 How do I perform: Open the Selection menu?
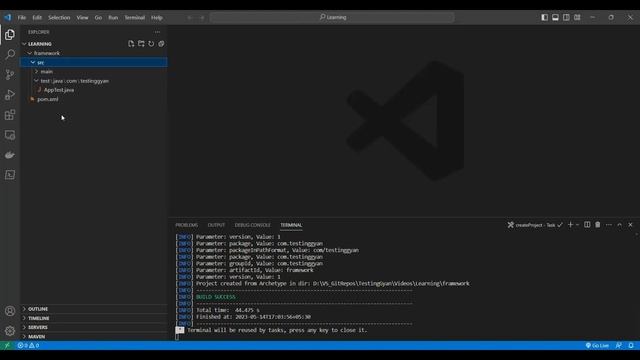coord(59,18)
